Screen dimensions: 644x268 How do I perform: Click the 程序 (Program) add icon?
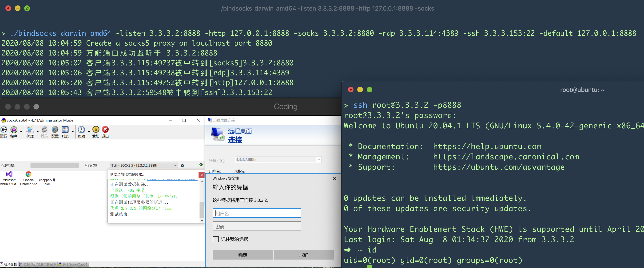(14, 130)
